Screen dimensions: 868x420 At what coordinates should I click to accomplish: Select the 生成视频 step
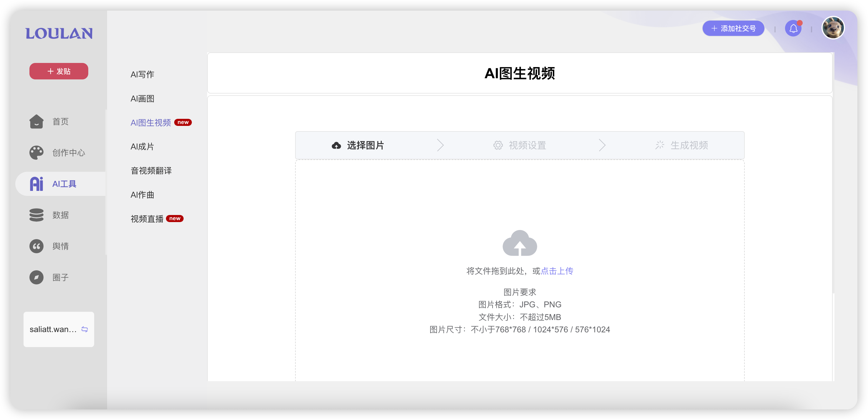coord(682,145)
